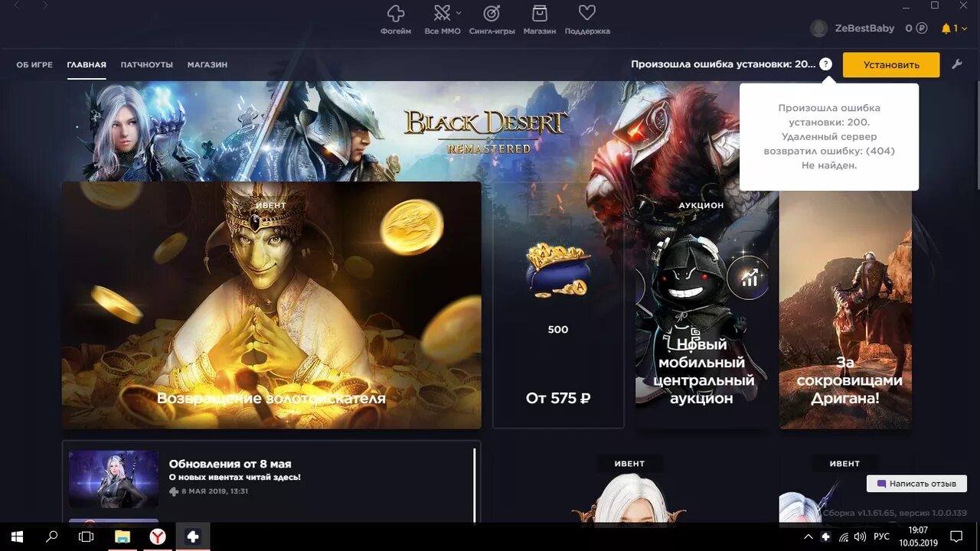Open game settings wrench icon
The height and width of the screenshot is (551, 980).
click(x=957, y=64)
